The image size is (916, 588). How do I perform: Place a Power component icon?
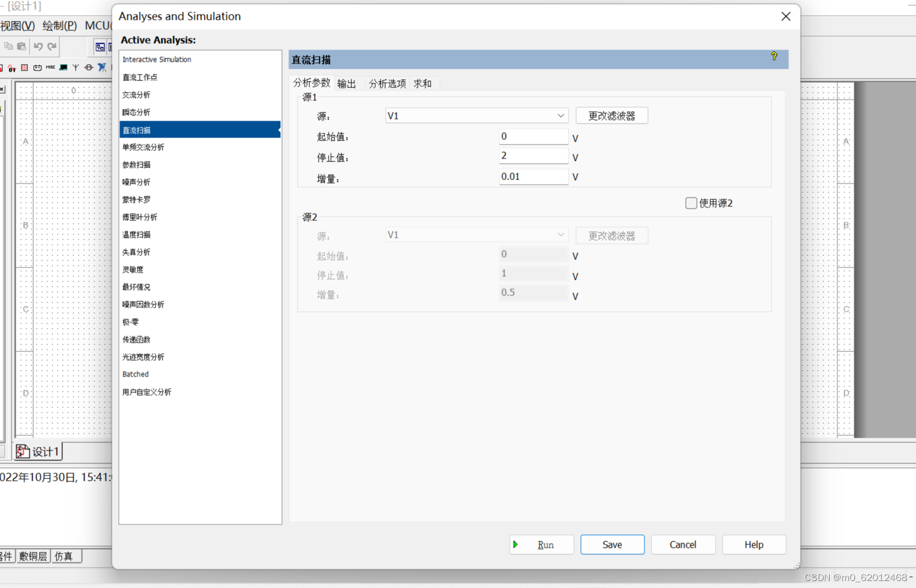37,68
